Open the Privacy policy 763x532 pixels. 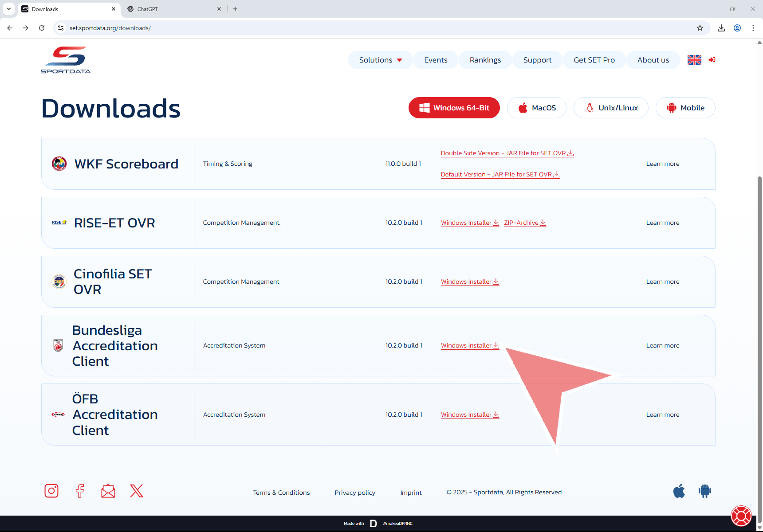pos(355,493)
